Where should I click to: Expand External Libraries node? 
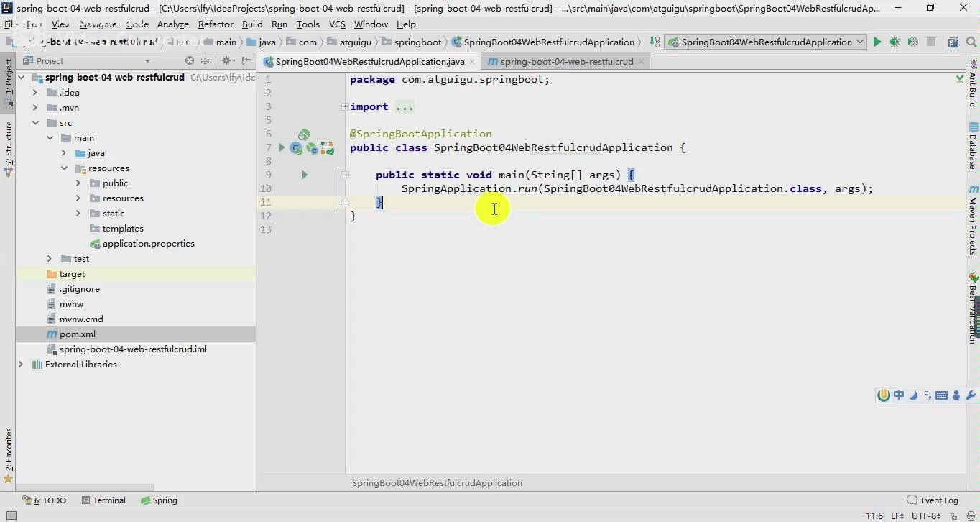coord(21,364)
